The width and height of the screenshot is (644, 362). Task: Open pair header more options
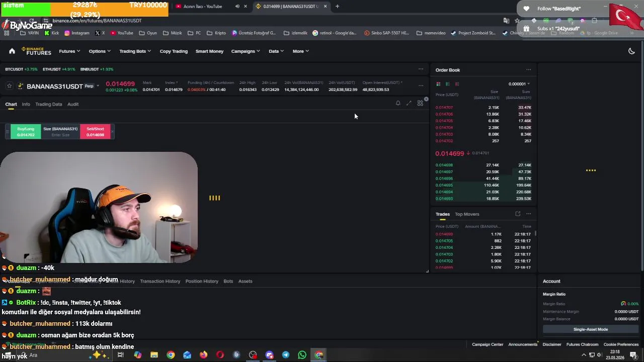(421, 85)
